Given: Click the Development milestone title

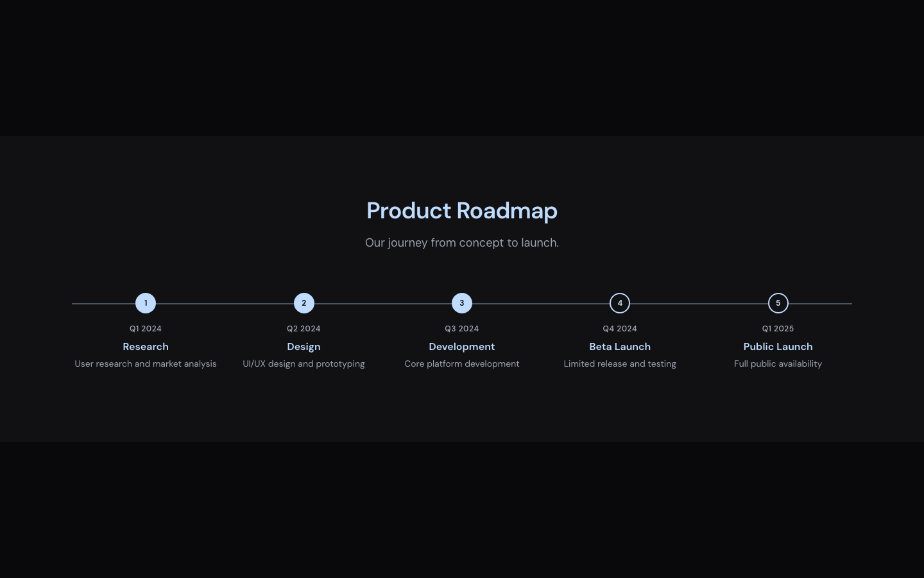Looking at the screenshot, I should (462, 347).
